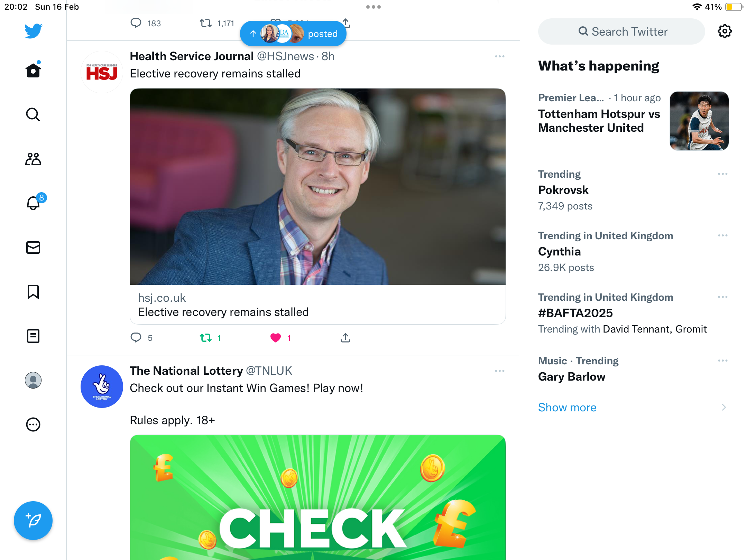Open the hsj.co.uk link card title
The image size is (747, 560).
pyautogui.click(x=223, y=312)
